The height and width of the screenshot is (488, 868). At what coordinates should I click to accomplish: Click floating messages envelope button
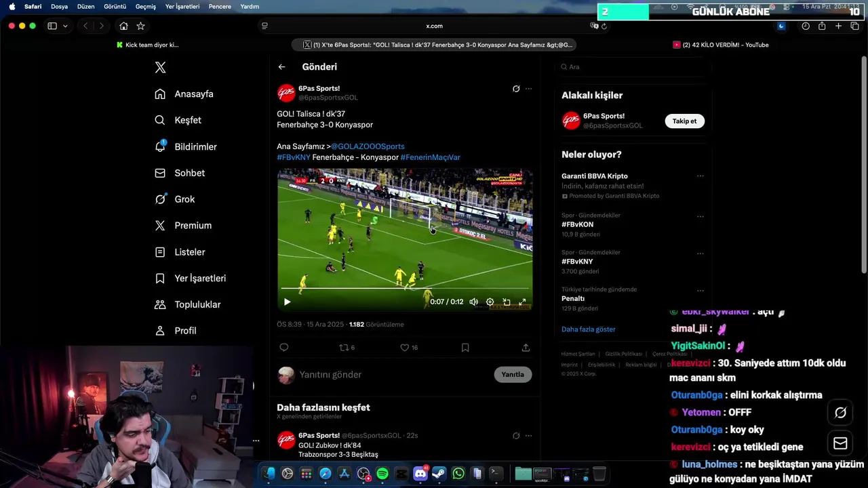[x=840, y=443]
